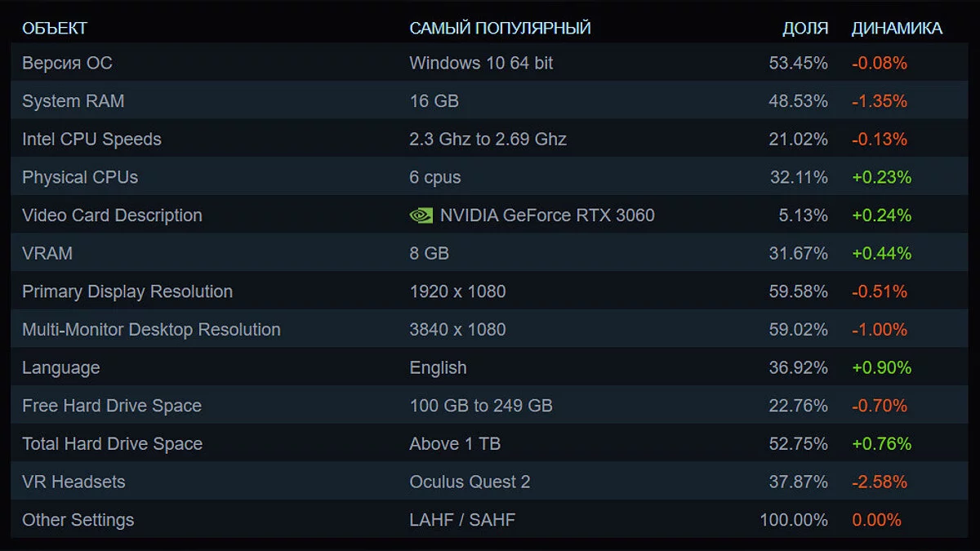Expand the VR Headsets category
Screen dimensions: 980x551
73,482
